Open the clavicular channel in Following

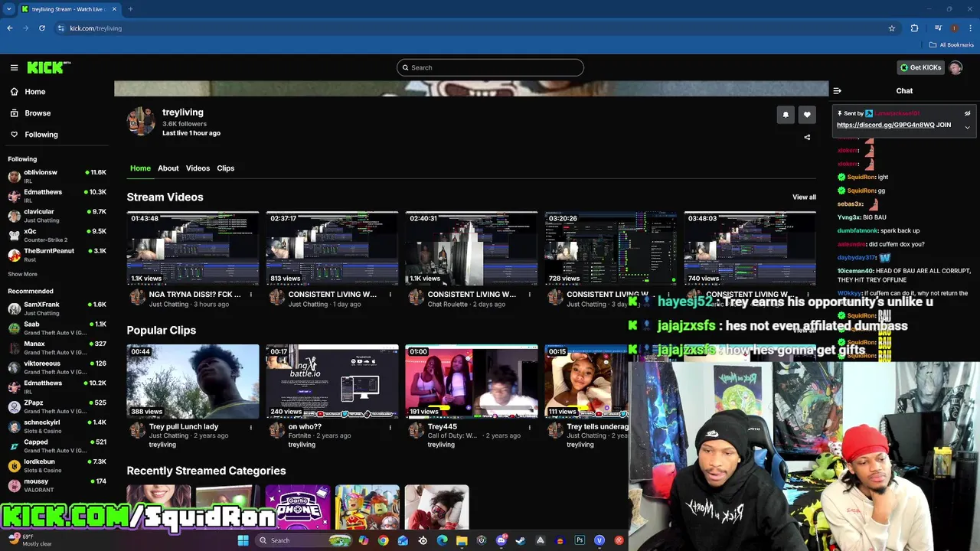pyautogui.click(x=57, y=216)
